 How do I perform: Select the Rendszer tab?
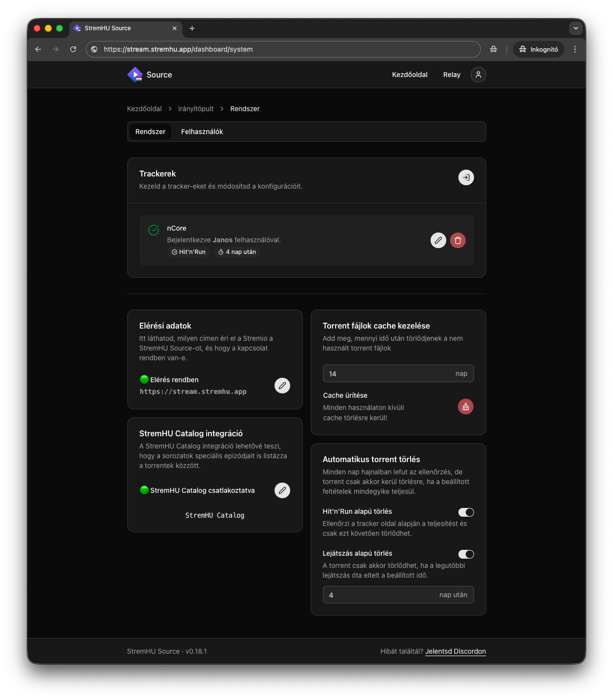[150, 132]
